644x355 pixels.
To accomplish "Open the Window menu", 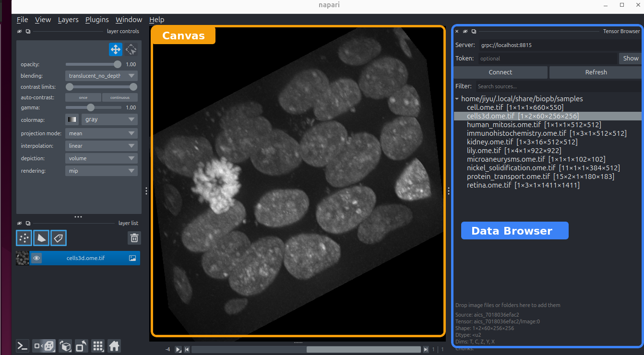I will pos(129,20).
